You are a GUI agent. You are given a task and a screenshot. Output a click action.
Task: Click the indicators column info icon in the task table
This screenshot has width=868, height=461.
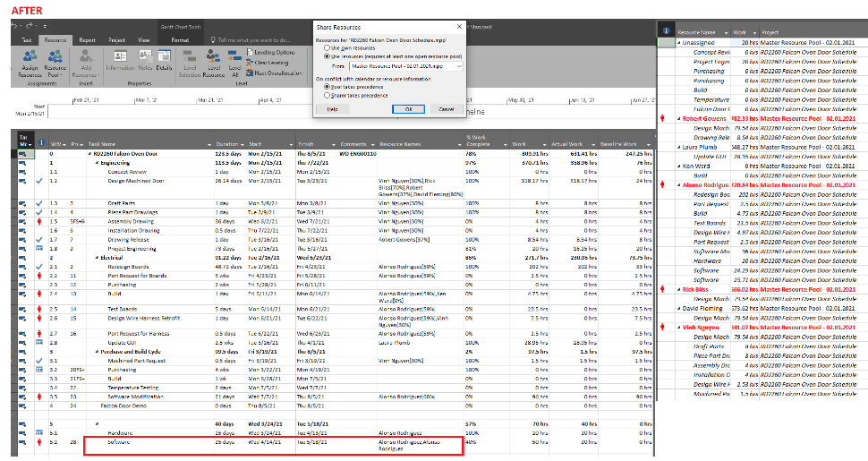(40, 142)
